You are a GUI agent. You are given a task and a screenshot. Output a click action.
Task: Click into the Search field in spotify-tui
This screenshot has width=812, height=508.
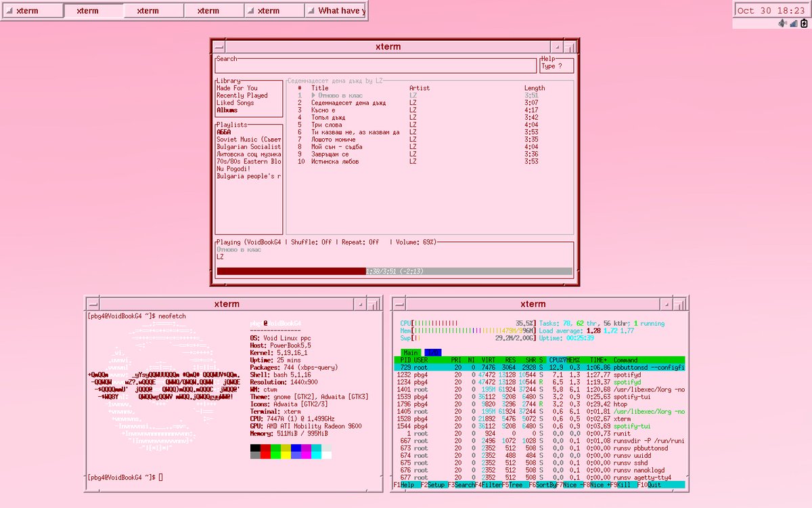click(x=376, y=66)
